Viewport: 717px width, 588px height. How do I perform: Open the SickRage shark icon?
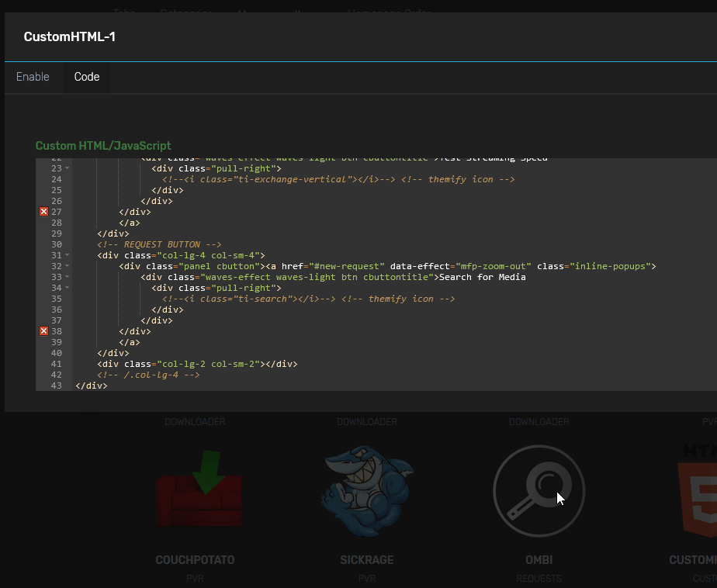367,490
